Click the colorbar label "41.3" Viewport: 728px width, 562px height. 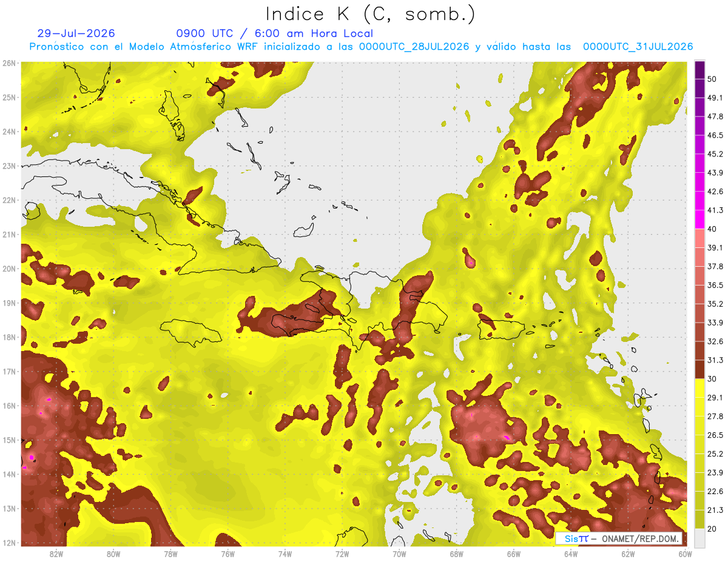tap(715, 210)
